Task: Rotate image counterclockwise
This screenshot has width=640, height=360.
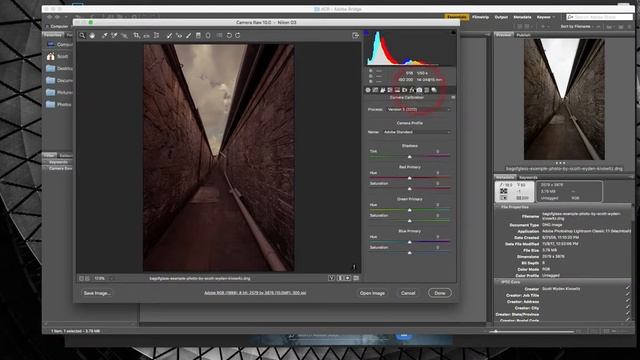Action: click(x=229, y=36)
